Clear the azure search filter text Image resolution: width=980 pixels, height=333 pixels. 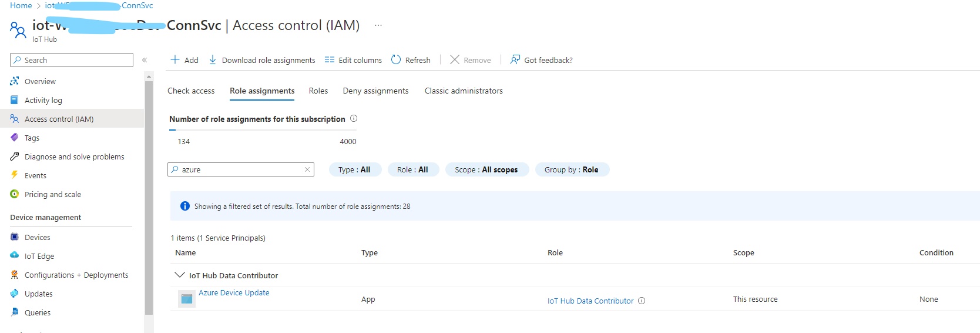click(x=307, y=169)
